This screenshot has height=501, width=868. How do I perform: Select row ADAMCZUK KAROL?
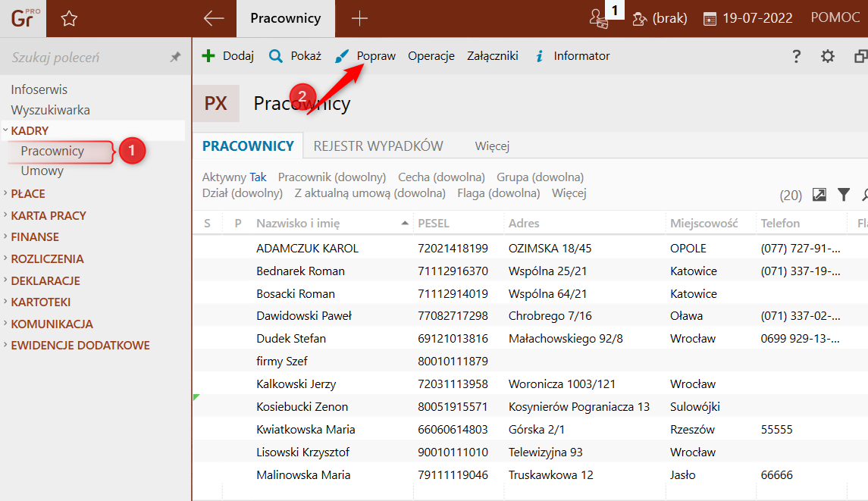point(531,249)
